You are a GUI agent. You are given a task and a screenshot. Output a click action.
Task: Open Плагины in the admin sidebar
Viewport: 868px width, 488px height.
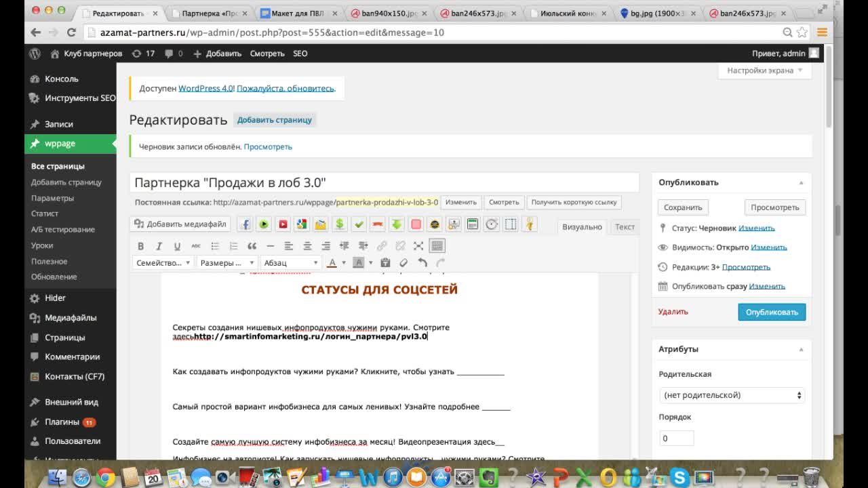(x=62, y=422)
